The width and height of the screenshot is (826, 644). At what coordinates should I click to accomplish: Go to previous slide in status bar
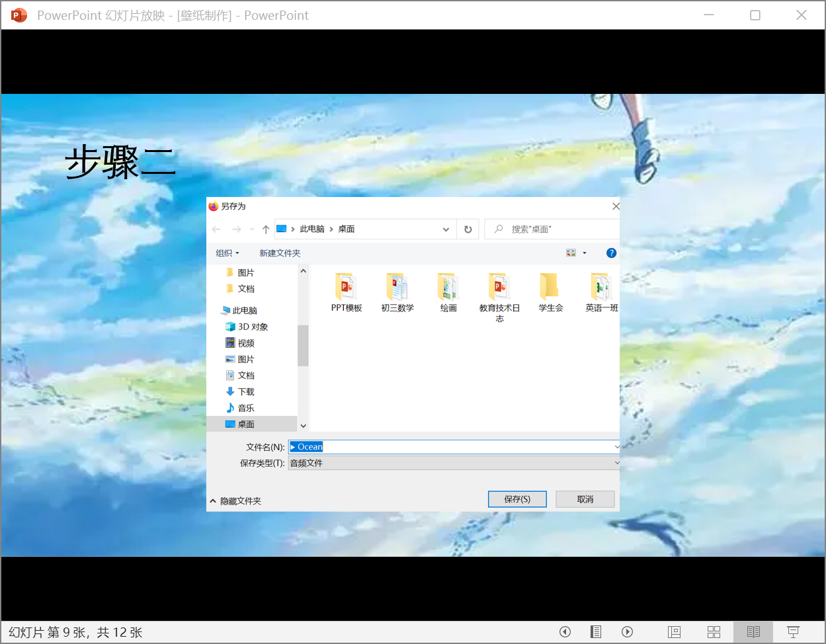[x=565, y=631]
